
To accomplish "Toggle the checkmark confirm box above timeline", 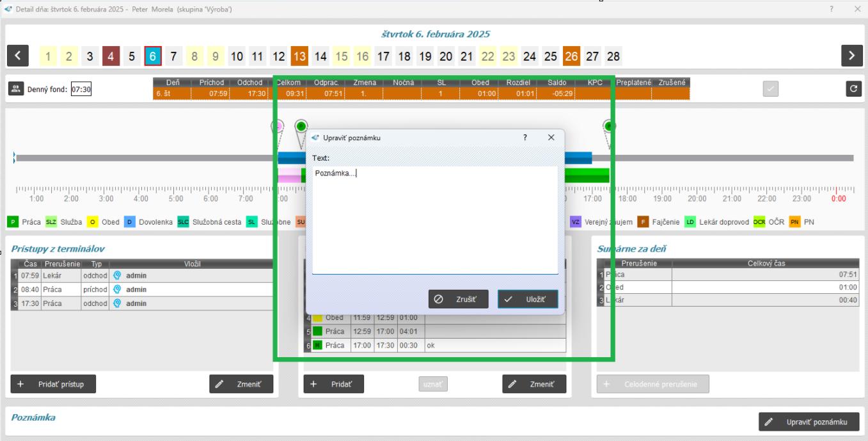I will pyautogui.click(x=771, y=90).
